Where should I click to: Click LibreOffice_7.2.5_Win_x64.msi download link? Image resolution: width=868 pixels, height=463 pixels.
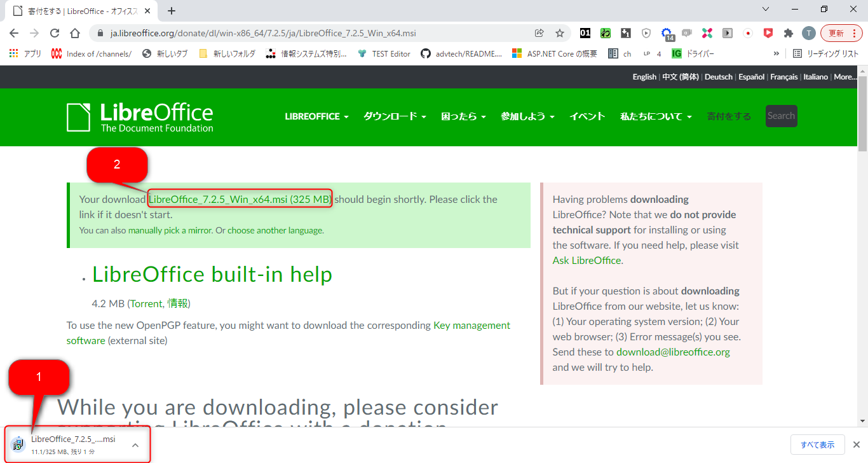240,199
